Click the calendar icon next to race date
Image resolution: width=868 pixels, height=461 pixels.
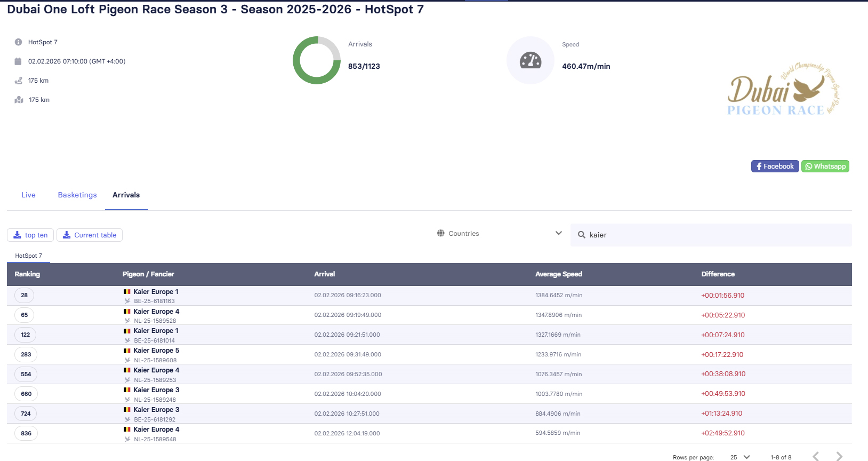click(18, 61)
